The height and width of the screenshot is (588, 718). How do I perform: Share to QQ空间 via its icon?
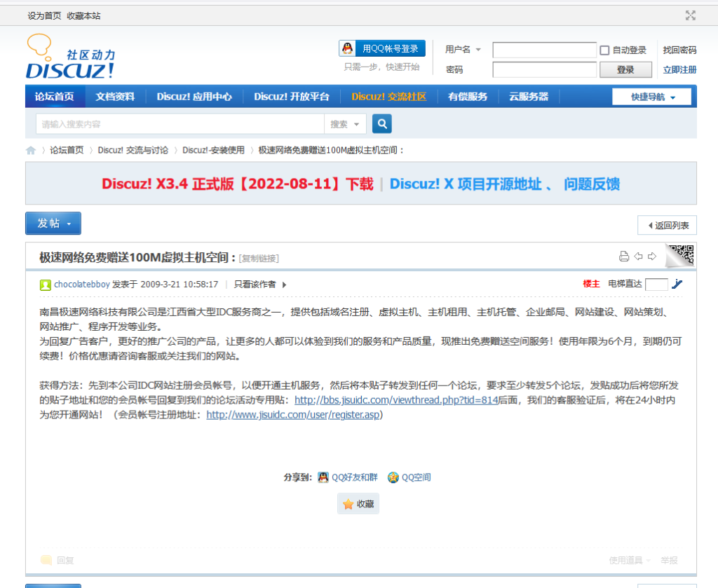[393, 477]
